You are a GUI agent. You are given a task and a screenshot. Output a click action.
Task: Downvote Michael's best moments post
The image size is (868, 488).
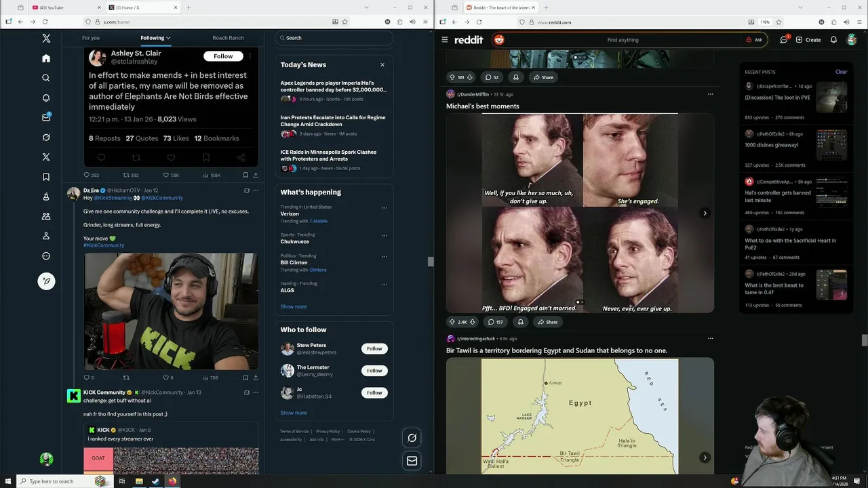[x=473, y=322]
